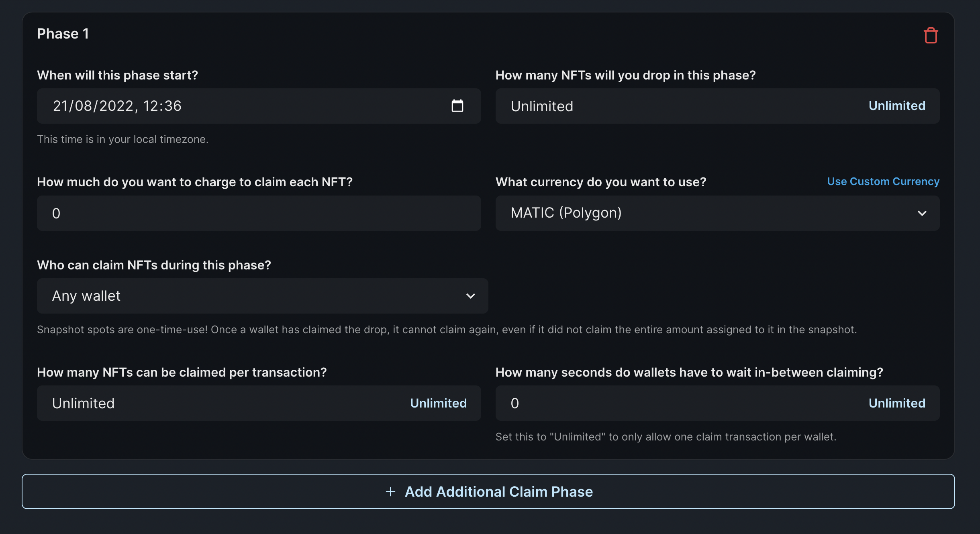The width and height of the screenshot is (980, 534).
Task: Expand the MATIC (Polygon) currency chevron
Action: (x=922, y=213)
